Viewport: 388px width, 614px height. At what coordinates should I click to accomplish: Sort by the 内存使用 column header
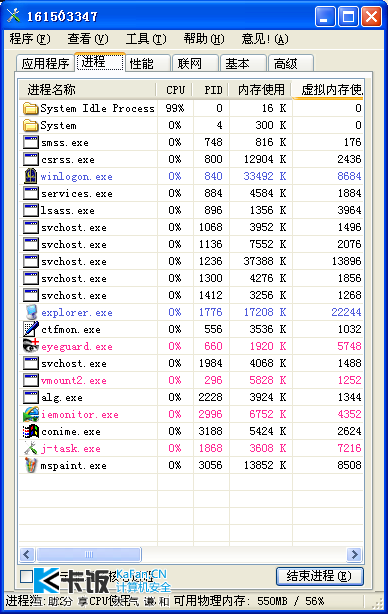pyautogui.click(x=260, y=90)
